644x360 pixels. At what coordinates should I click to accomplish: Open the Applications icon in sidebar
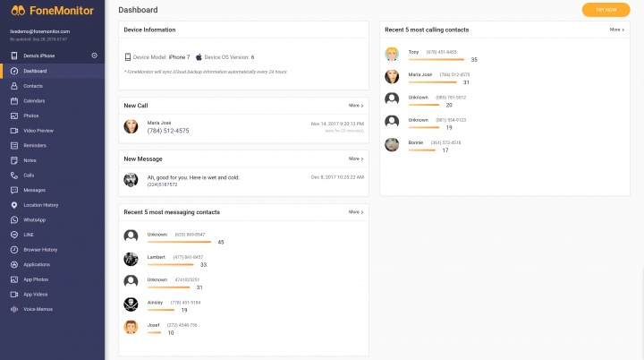[x=14, y=264]
